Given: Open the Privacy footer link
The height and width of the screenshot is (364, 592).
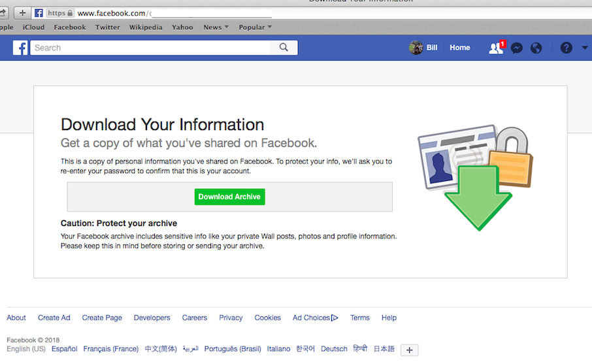Looking at the screenshot, I should (231, 318).
